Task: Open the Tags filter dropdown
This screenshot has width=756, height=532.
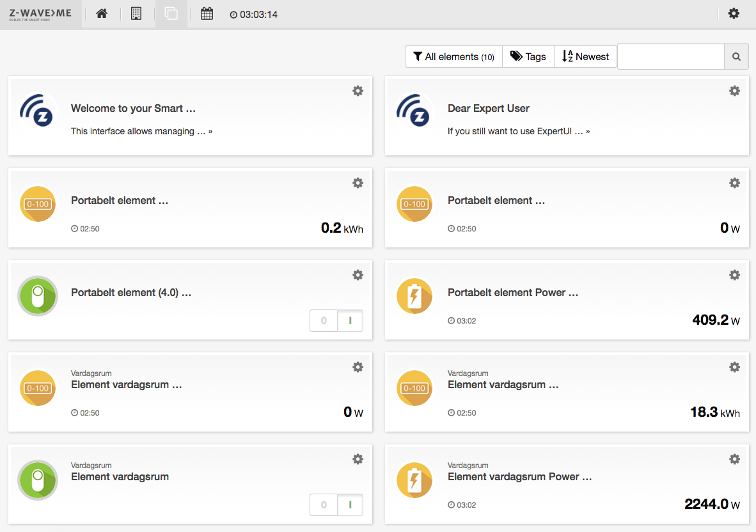Action: pos(528,57)
